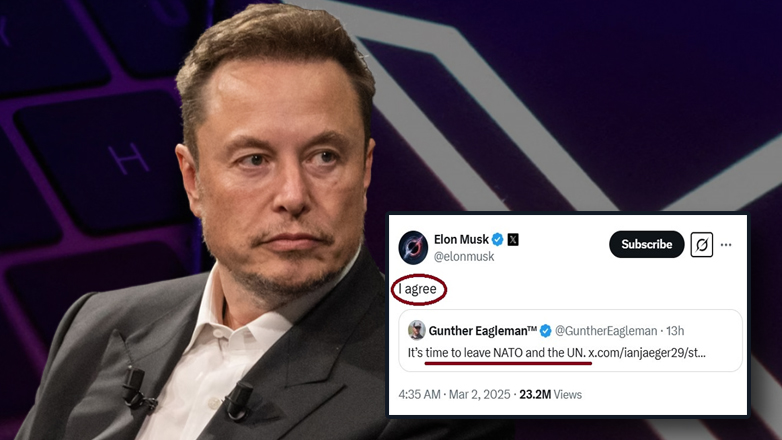Click the circled "I agree" post text

pyautogui.click(x=419, y=289)
